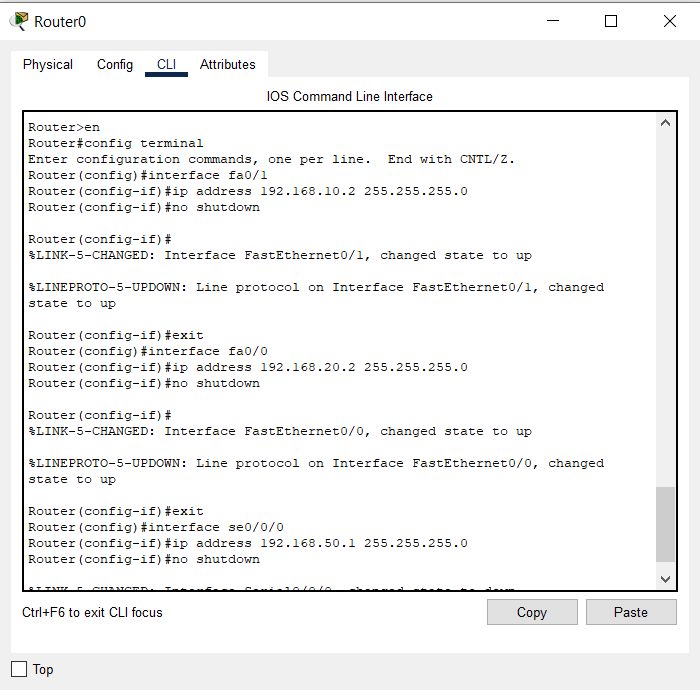Click the empty scrollbar track above thumb
The width and height of the screenshot is (700, 690).
pyautogui.click(x=666, y=300)
